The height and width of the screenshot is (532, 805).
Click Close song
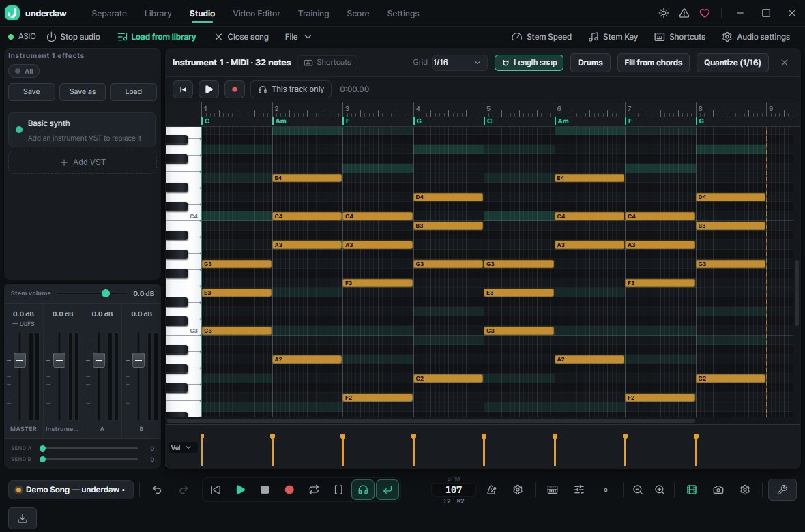pyautogui.click(x=241, y=37)
